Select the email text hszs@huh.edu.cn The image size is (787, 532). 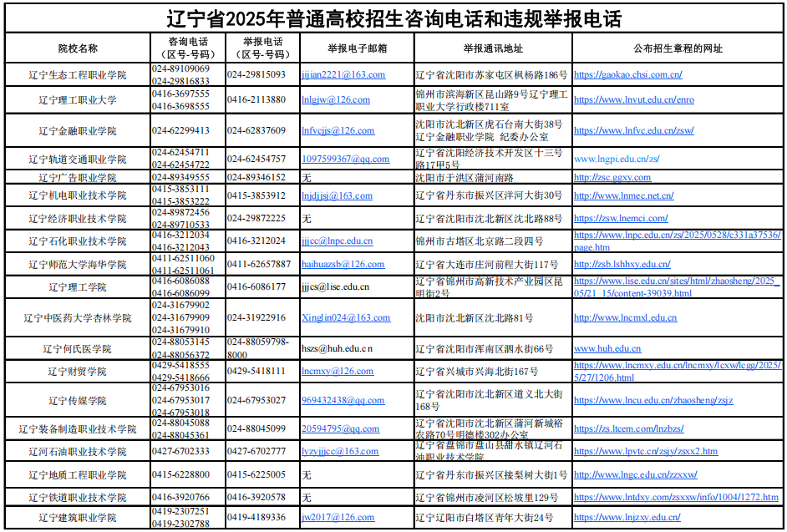click(x=337, y=348)
